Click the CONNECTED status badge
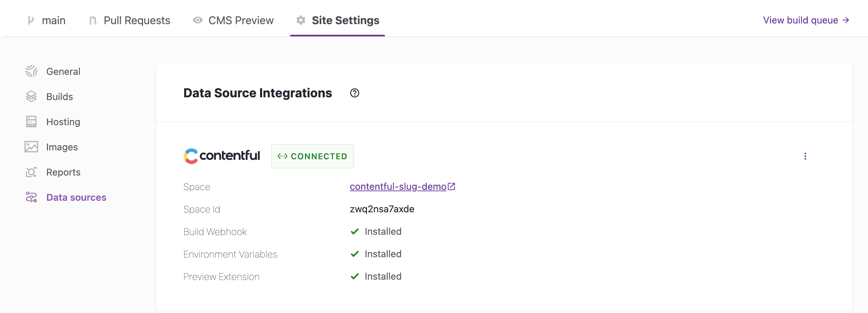The height and width of the screenshot is (313, 868). click(312, 156)
